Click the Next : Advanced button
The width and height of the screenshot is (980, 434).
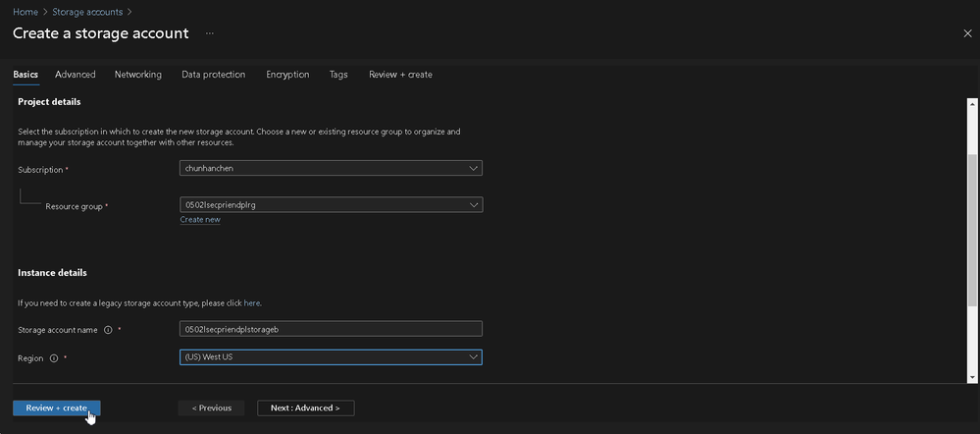(x=306, y=407)
